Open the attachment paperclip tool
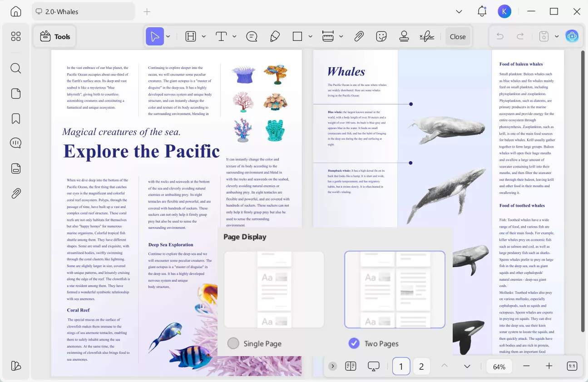 point(359,37)
